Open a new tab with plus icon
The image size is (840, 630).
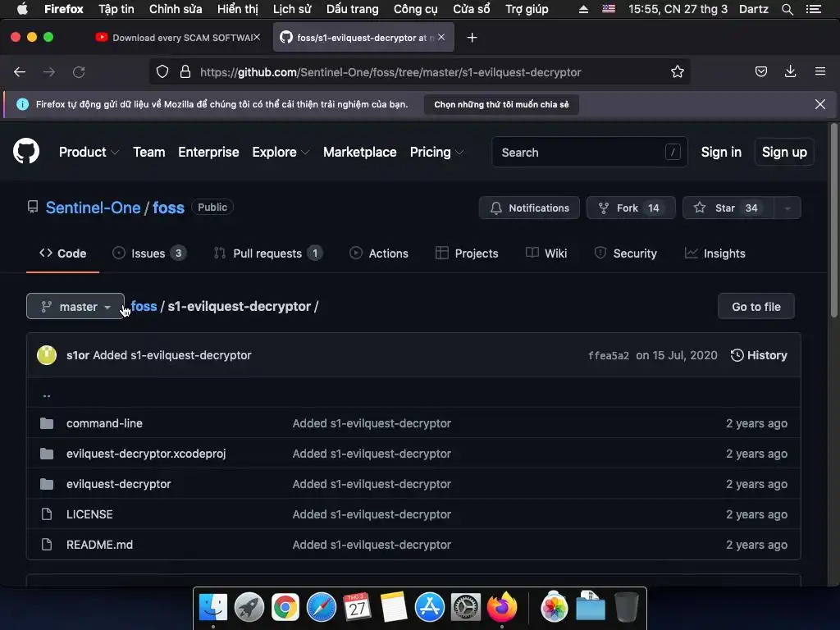(472, 38)
